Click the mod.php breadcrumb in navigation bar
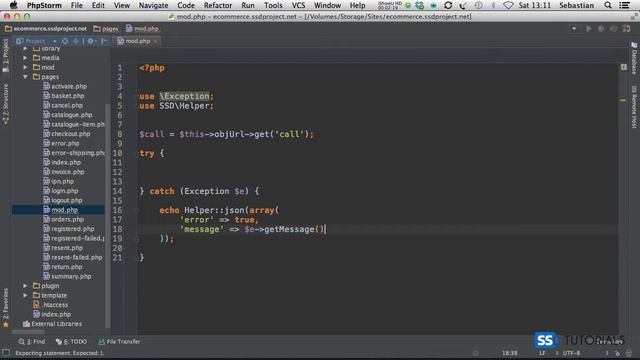640x360 pixels. pos(142,29)
